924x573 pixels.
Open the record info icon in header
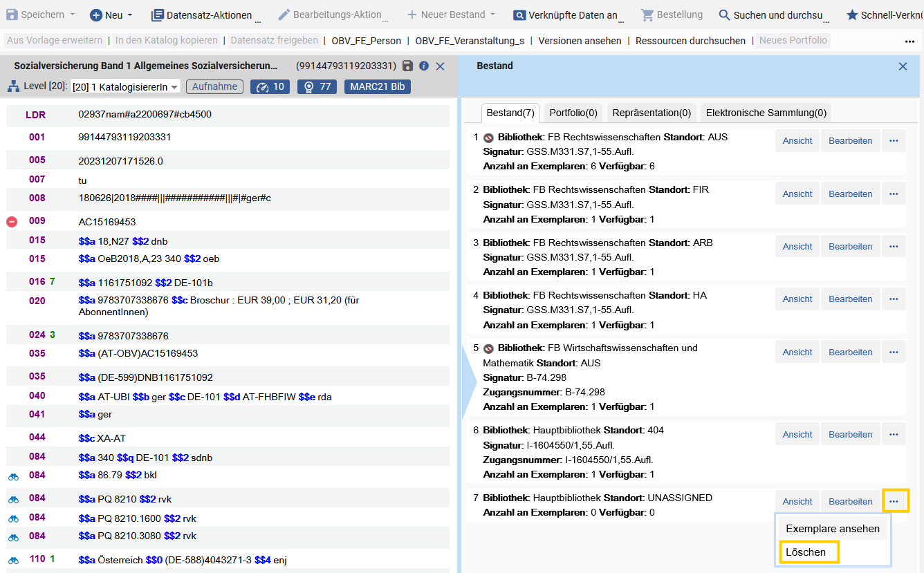click(424, 66)
